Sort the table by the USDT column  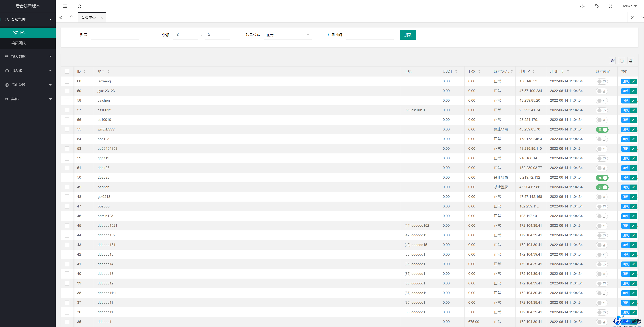[x=456, y=71]
